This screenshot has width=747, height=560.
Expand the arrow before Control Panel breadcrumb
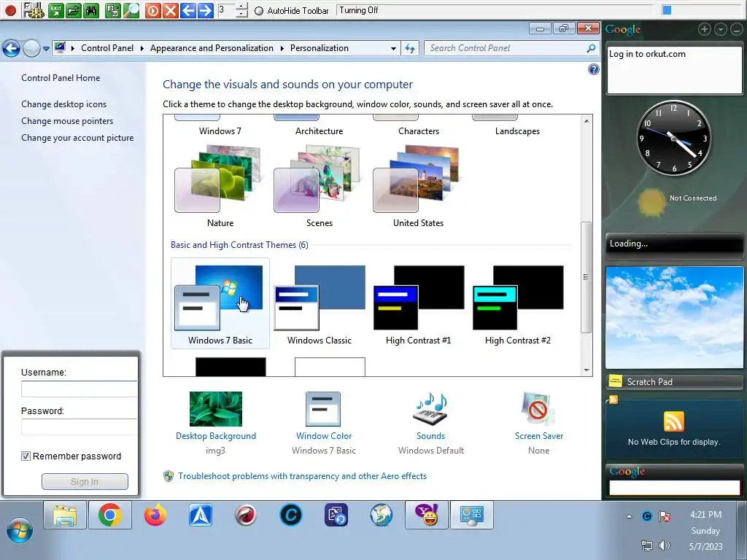73,48
